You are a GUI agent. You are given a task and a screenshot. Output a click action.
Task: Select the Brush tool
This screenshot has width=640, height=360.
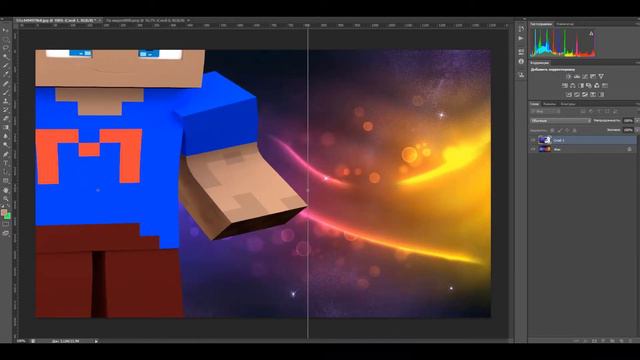[x=6, y=92]
